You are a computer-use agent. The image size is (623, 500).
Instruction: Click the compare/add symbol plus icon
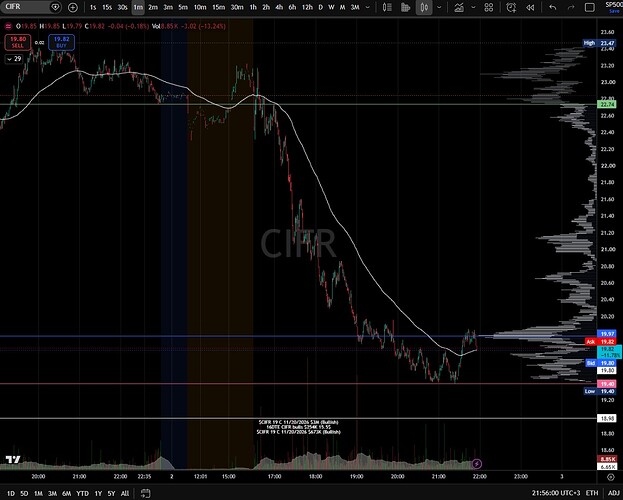coord(73,7)
